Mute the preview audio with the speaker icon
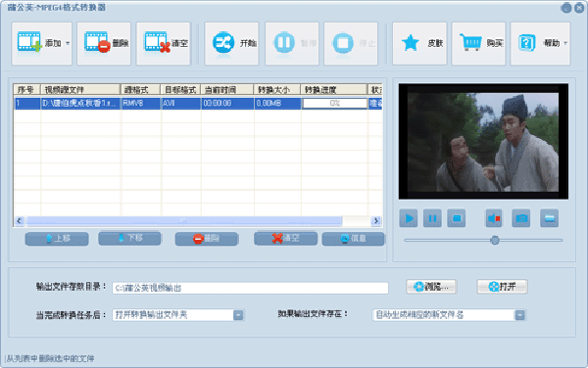Viewport: 588px width, 368px height. (494, 218)
